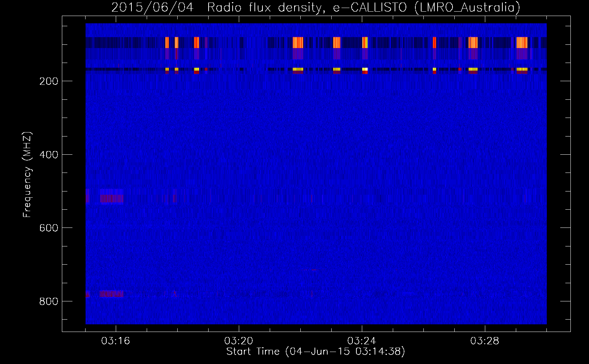Image resolution: width=589 pixels, height=364 pixels.
Task: Click the 03:16 time tick label
Action: coord(116,341)
